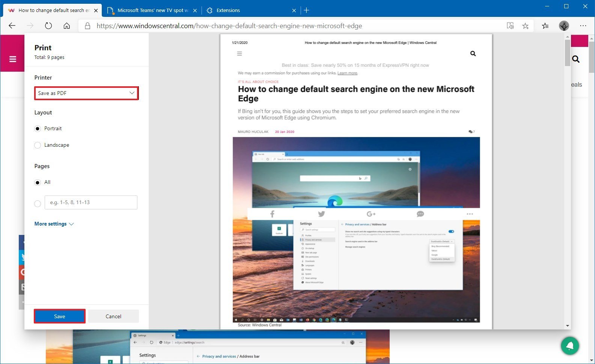
Task: Click the Twitter bird icon in the preview share bar
Action: click(321, 214)
